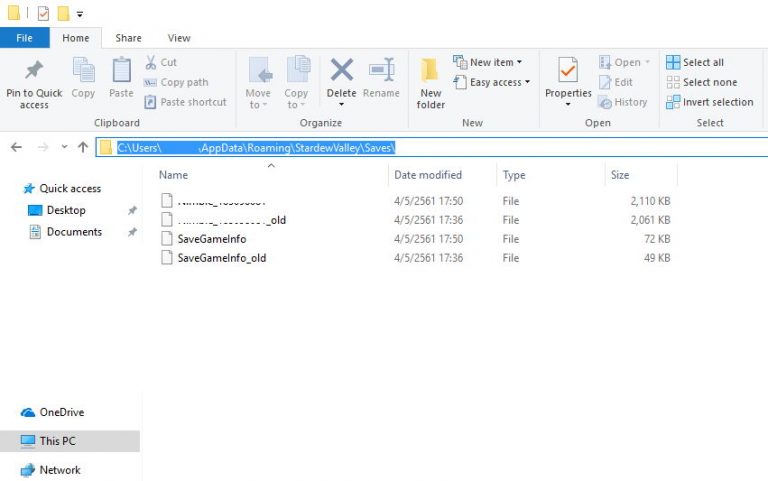Click the Properties checkmark icon
Screen dimensions: 768x481
[568, 71]
